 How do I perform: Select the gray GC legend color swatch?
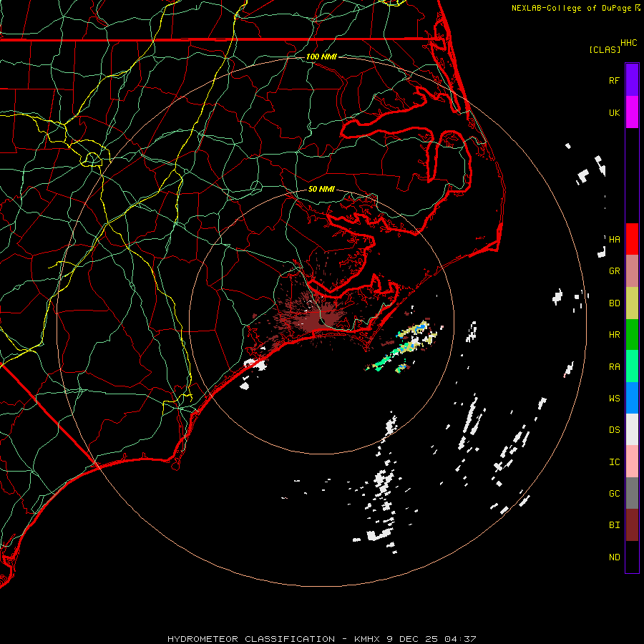pyautogui.click(x=632, y=493)
